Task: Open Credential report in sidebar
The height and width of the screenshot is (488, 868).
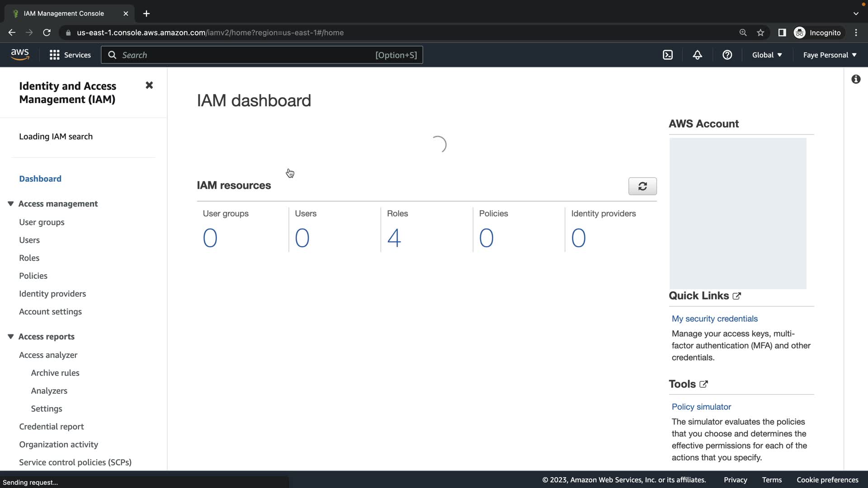Action: (51, 427)
